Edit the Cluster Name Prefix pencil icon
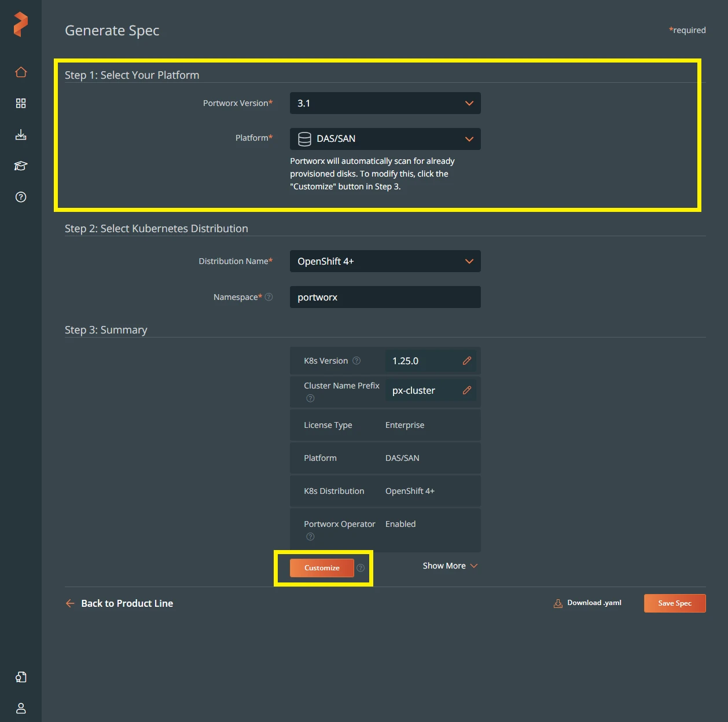The width and height of the screenshot is (728, 722). click(x=467, y=390)
